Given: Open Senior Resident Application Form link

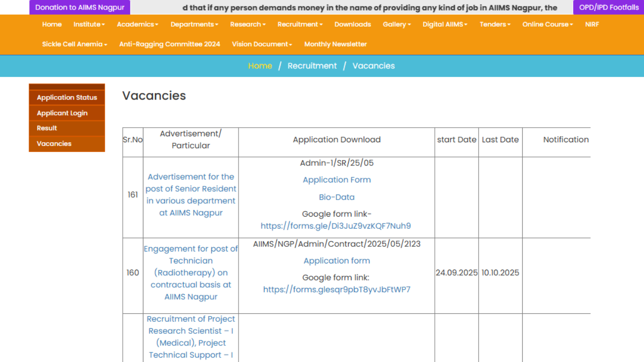Looking at the screenshot, I should 337,179.
